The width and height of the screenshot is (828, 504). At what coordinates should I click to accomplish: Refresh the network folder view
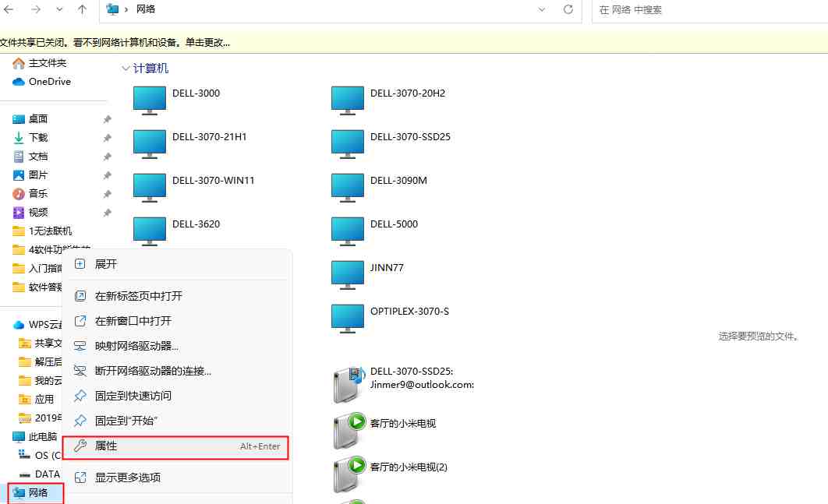568,9
